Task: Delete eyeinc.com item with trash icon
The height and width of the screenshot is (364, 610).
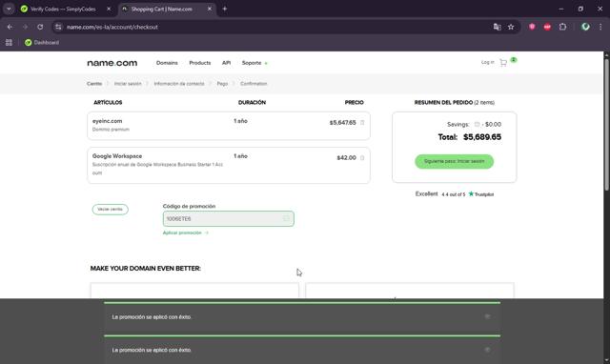Action: [362, 123]
